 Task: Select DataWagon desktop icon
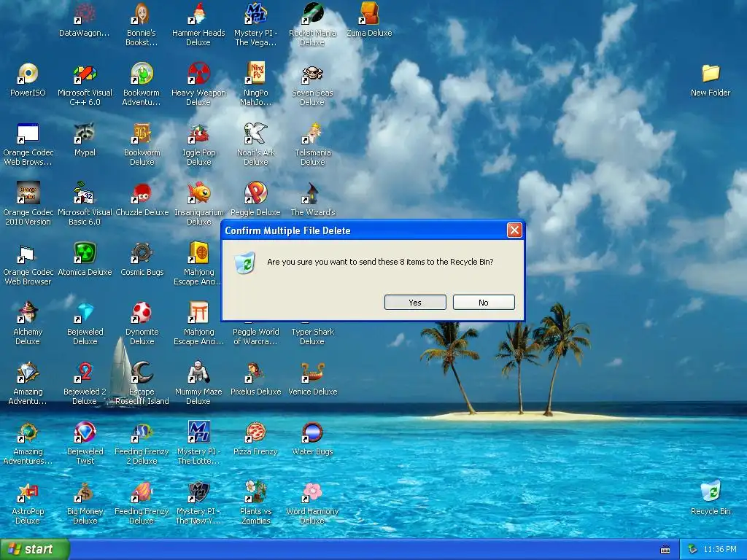click(85, 20)
